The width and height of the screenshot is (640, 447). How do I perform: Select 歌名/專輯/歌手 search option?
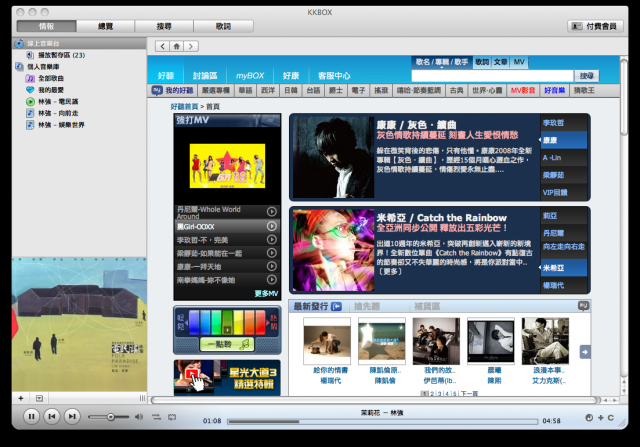pyautogui.click(x=442, y=62)
